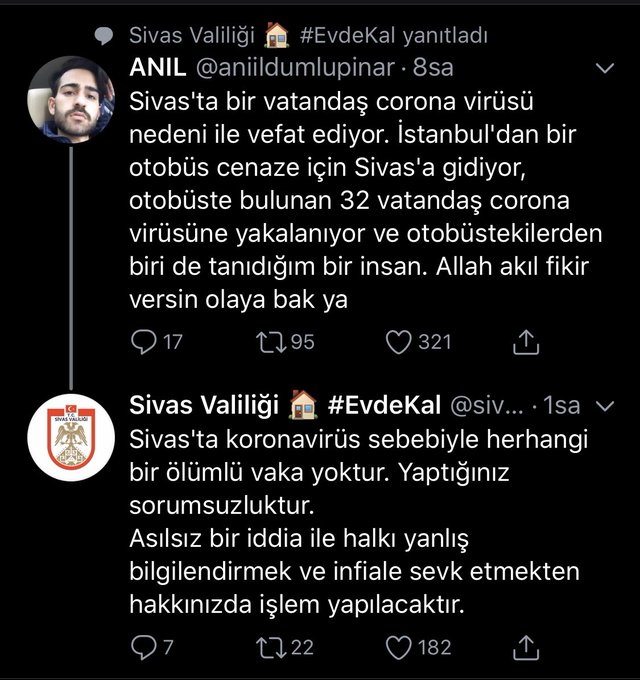Screen dimensions: 640x680
Task: Like ANIL's tweet with heart
Action: click(x=399, y=342)
